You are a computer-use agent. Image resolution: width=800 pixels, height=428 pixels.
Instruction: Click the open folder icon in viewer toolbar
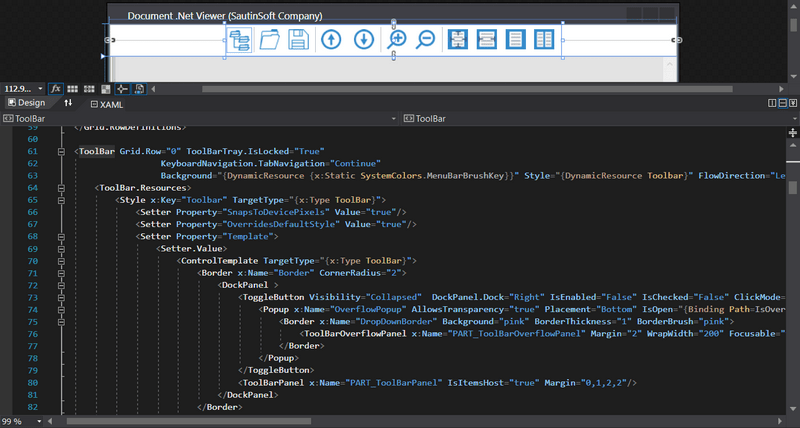click(268, 40)
